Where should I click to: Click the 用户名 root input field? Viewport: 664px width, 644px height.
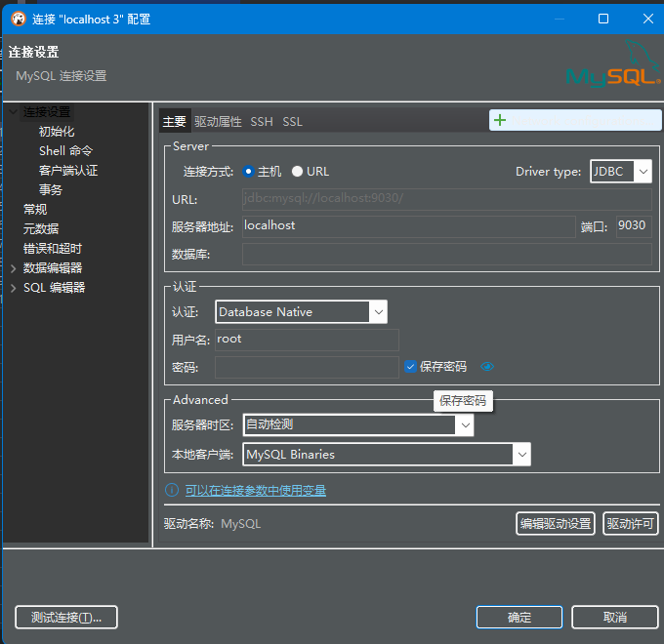point(307,340)
